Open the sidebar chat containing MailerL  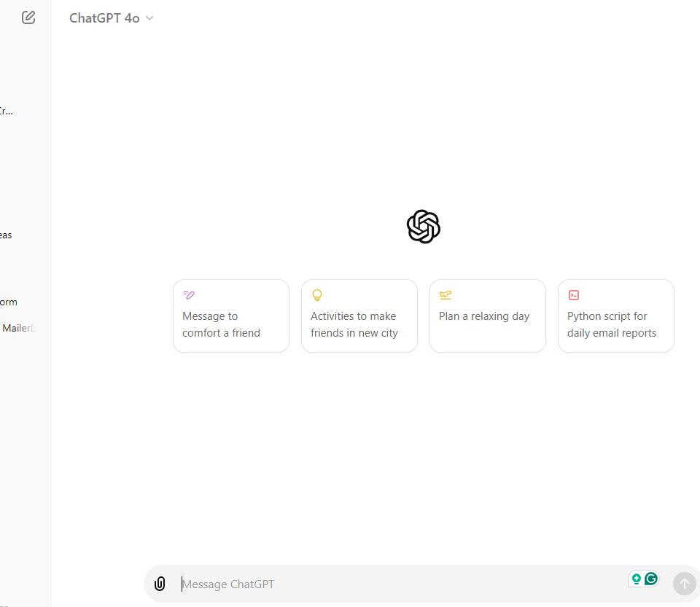click(19, 328)
